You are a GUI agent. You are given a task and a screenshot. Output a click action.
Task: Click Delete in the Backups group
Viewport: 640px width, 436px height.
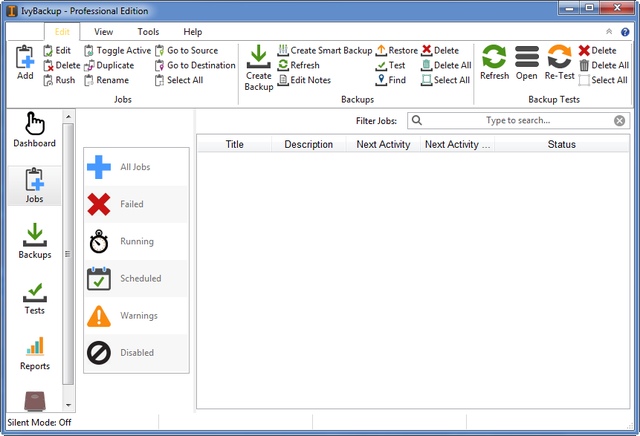tap(440, 50)
